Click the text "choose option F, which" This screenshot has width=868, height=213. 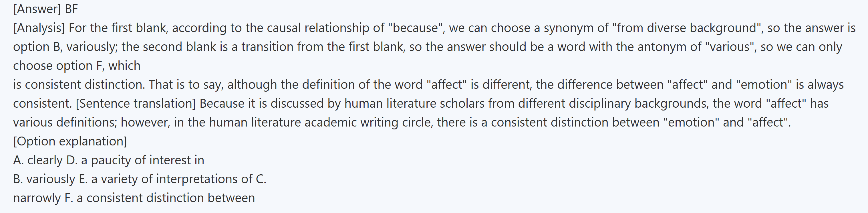click(x=76, y=66)
